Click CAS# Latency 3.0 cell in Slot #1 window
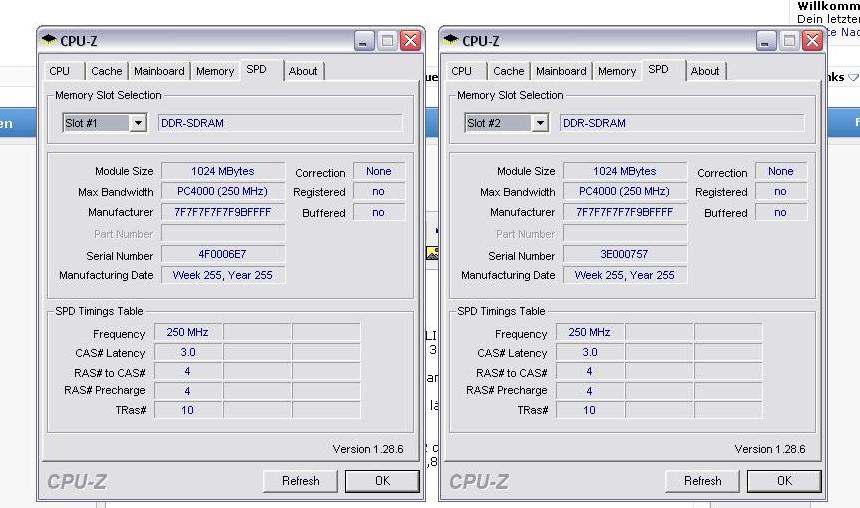The height and width of the screenshot is (508, 860). tap(188, 352)
